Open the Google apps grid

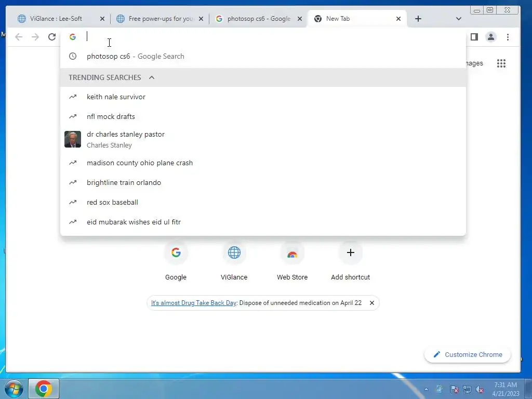501,63
